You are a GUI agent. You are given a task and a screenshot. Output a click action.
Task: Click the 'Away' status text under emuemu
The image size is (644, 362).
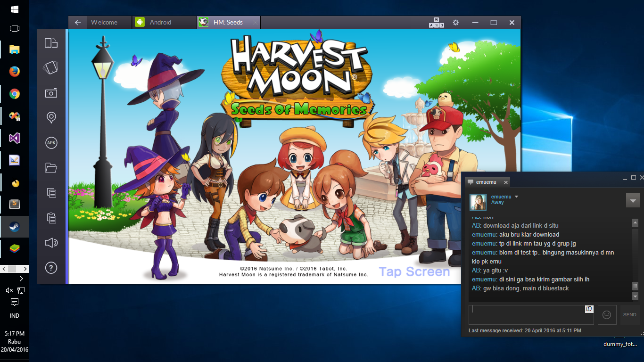tap(497, 202)
